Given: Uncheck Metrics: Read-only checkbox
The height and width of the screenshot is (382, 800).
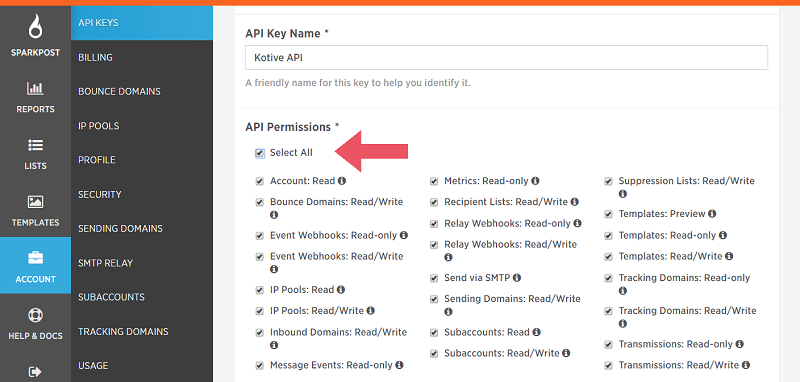Looking at the screenshot, I should [x=434, y=182].
